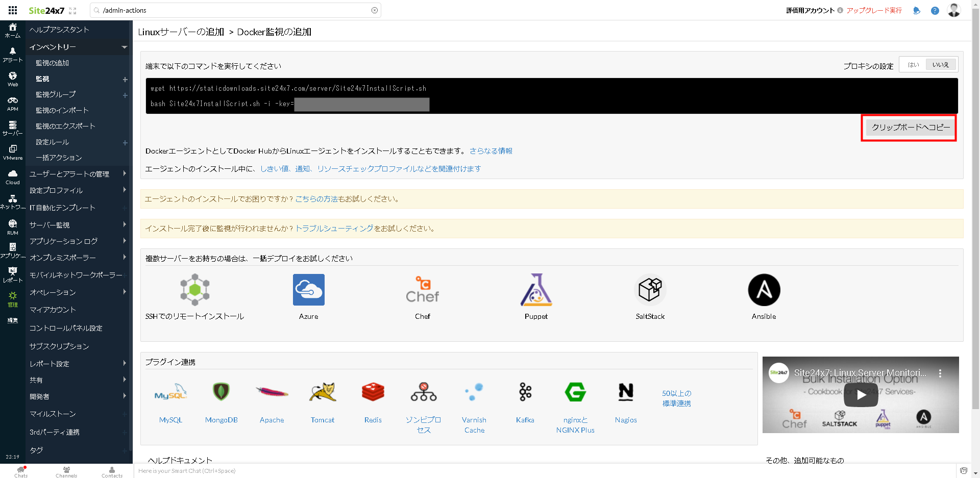Viewport: 980px width, 478px height.
Task: Open サブスクリプション menu item
Action: click(x=59, y=346)
